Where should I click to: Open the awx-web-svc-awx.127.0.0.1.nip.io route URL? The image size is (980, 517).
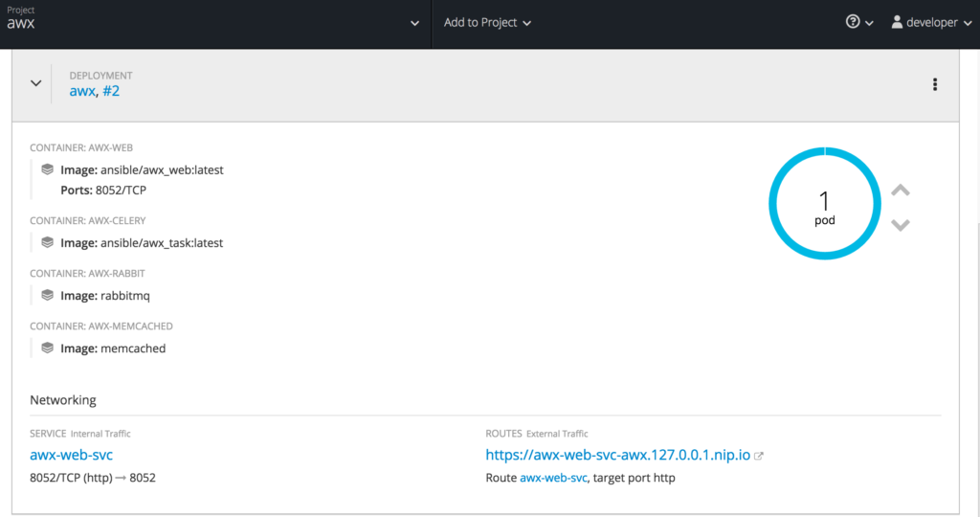pyautogui.click(x=617, y=455)
